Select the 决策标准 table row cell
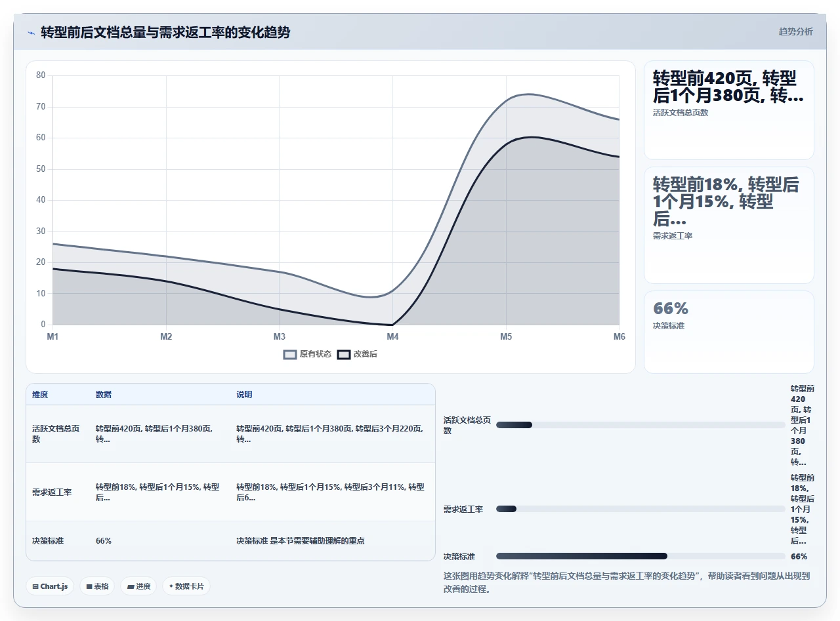 (56, 541)
